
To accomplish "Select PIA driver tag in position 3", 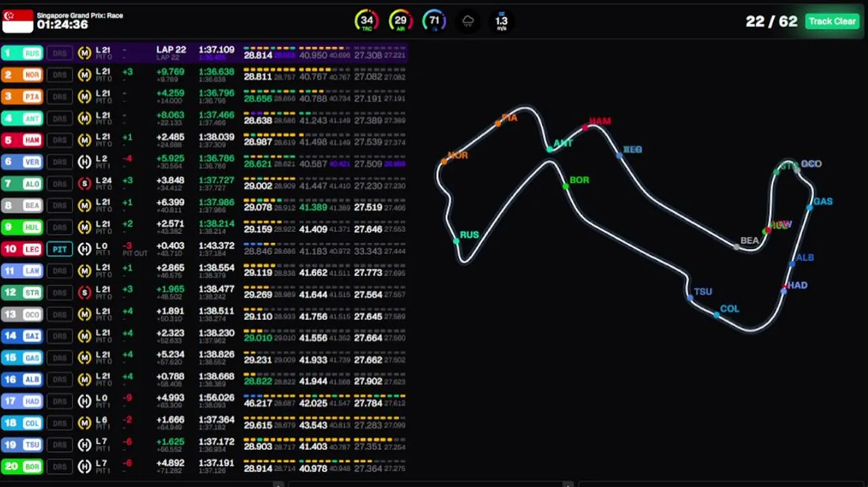I will point(22,97).
